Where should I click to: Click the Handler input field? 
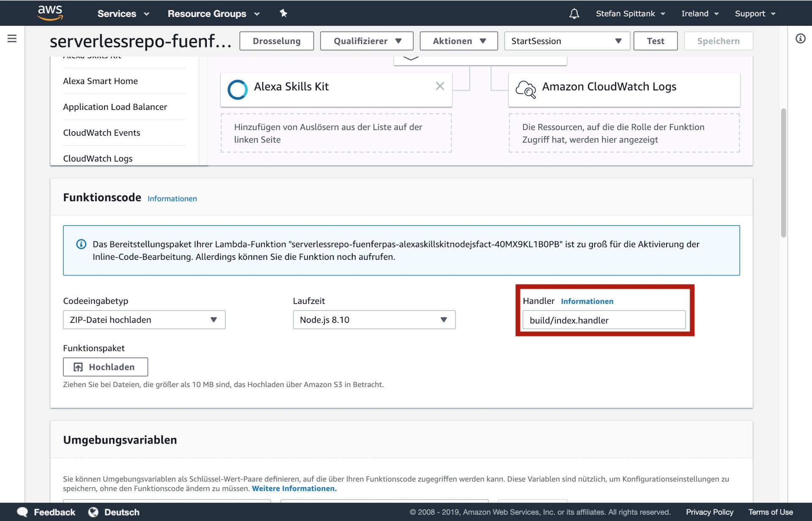click(x=604, y=320)
